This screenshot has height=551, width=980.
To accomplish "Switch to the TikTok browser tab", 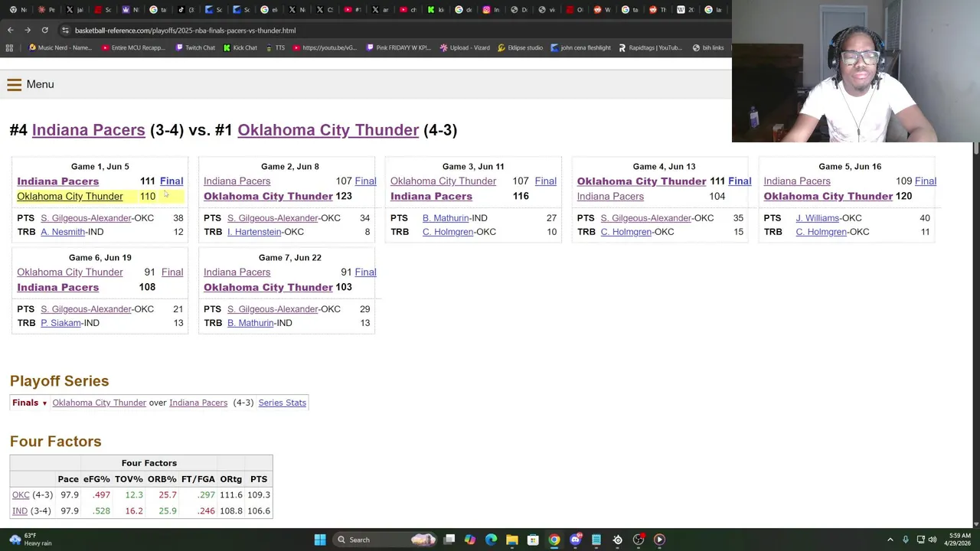I will coord(188,10).
